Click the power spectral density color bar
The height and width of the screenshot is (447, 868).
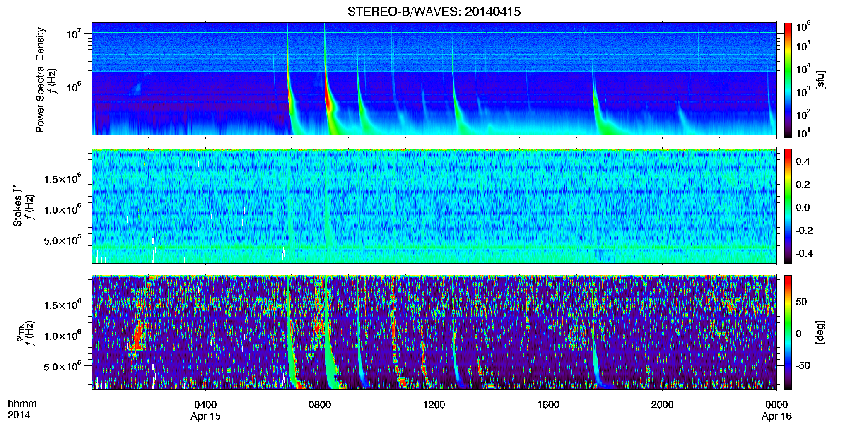[x=788, y=80]
